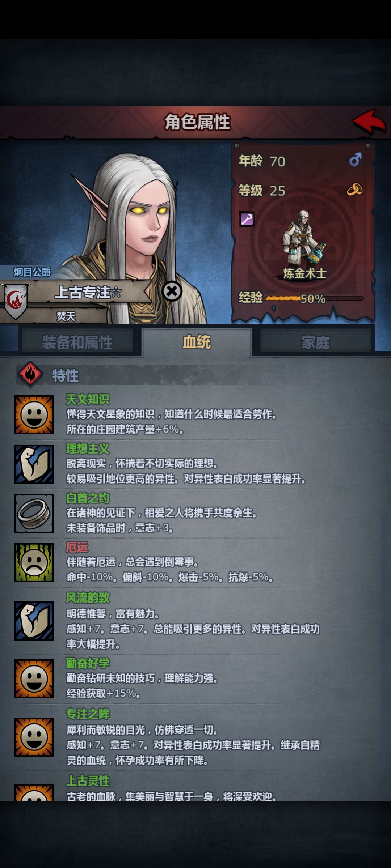Select the 风流韵致 trait icon

click(x=34, y=621)
